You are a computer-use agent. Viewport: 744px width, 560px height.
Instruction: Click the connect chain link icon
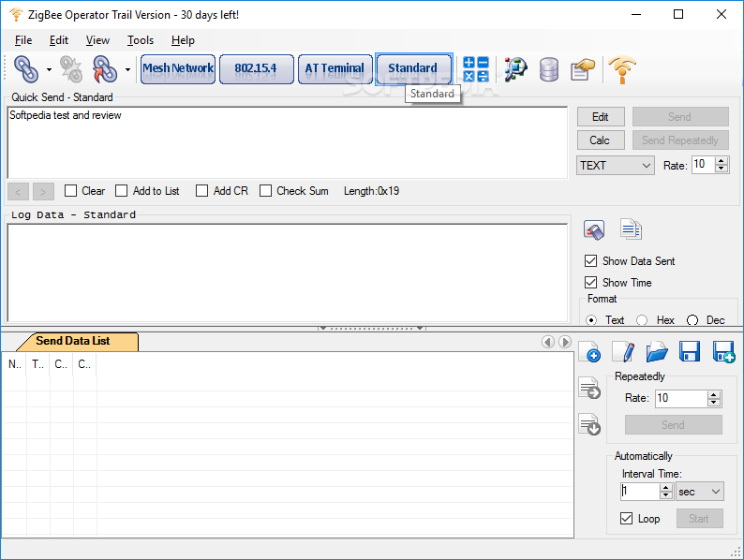[x=26, y=69]
